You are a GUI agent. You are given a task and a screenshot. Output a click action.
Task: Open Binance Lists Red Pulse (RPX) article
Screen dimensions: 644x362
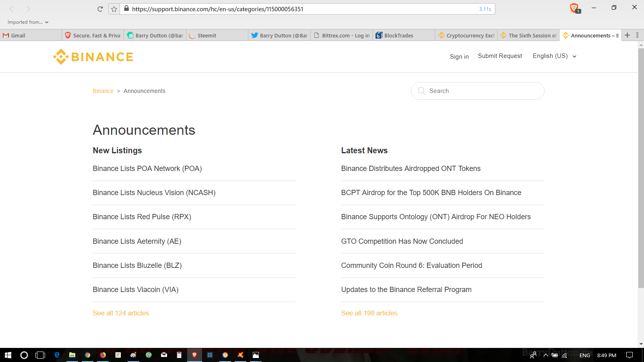(142, 217)
